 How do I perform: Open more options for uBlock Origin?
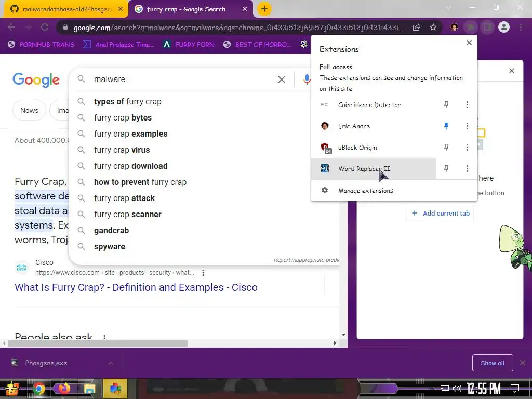point(467,147)
